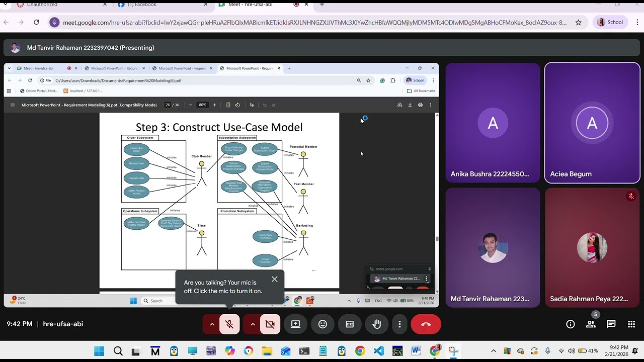Select Aciea Begum's participant tile

pyautogui.click(x=592, y=123)
